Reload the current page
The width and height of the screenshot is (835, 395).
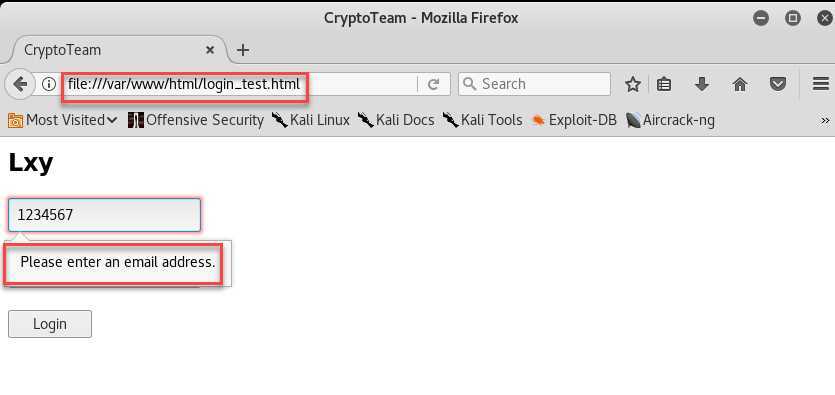pyautogui.click(x=433, y=84)
